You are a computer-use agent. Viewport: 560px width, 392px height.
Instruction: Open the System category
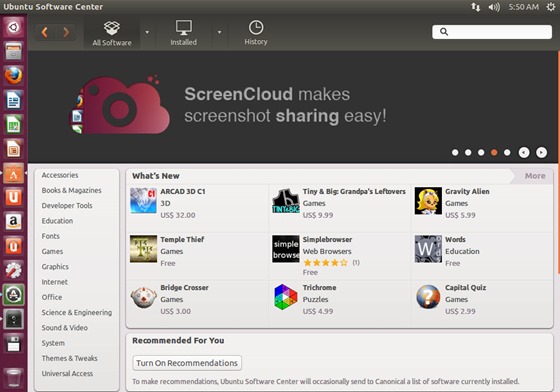[x=53, y=343]
